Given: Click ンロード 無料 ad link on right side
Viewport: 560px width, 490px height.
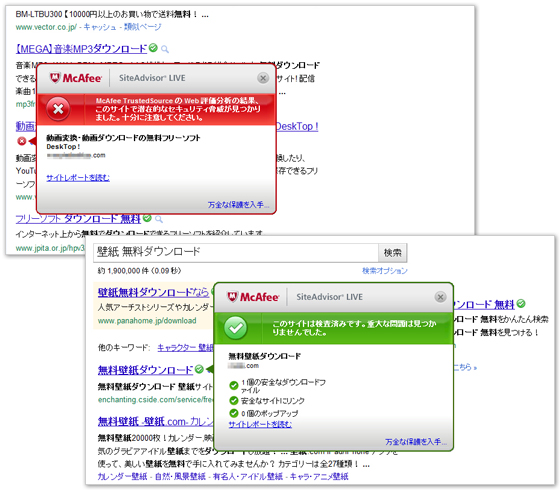Looking at the screenshot, I should [x=484, y=305].
